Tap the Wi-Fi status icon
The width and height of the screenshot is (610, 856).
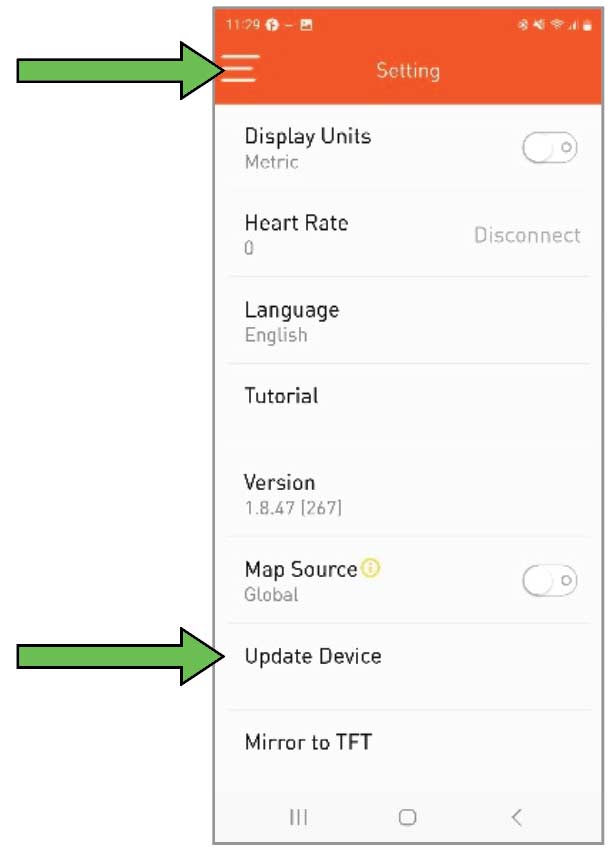pyautogui.click(x=557, y=25)
